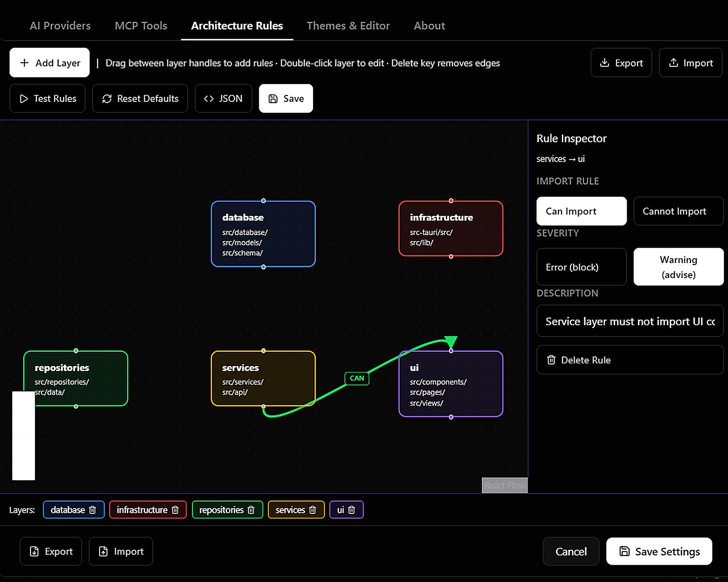
Task: Remove the infrastructure layer with trash icon
Action: [x=175, y=510]
